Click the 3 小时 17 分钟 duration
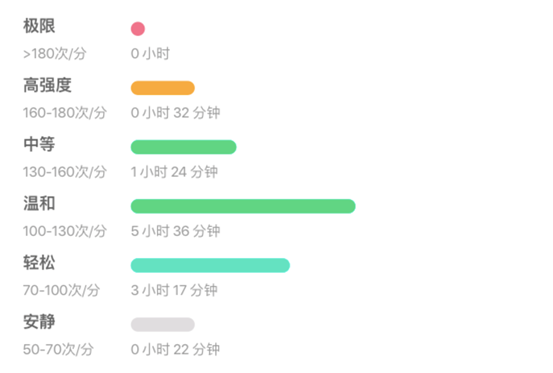 click(x=174, y=291)
